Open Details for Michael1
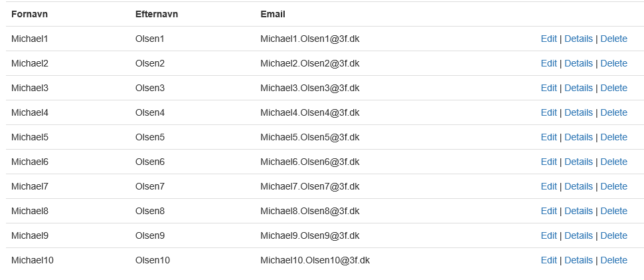The height and width of the screenshot is (280, 644). click(578, 39)
